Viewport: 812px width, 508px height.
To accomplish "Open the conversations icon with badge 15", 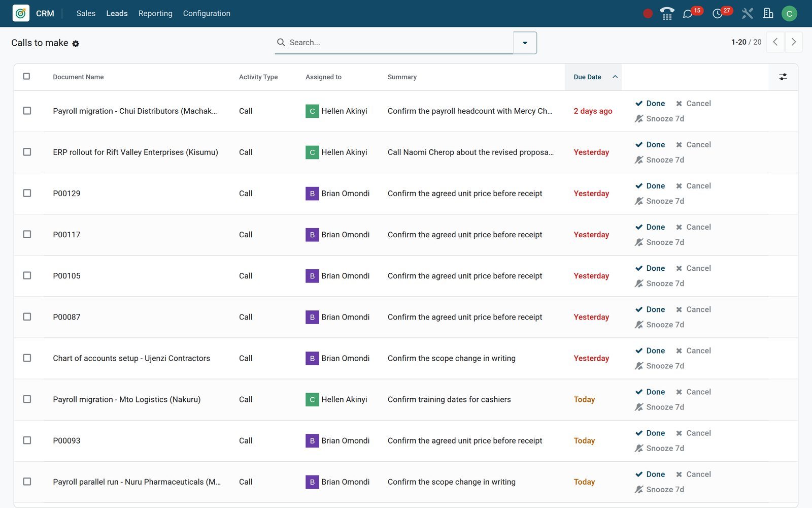I will point(688,14).
